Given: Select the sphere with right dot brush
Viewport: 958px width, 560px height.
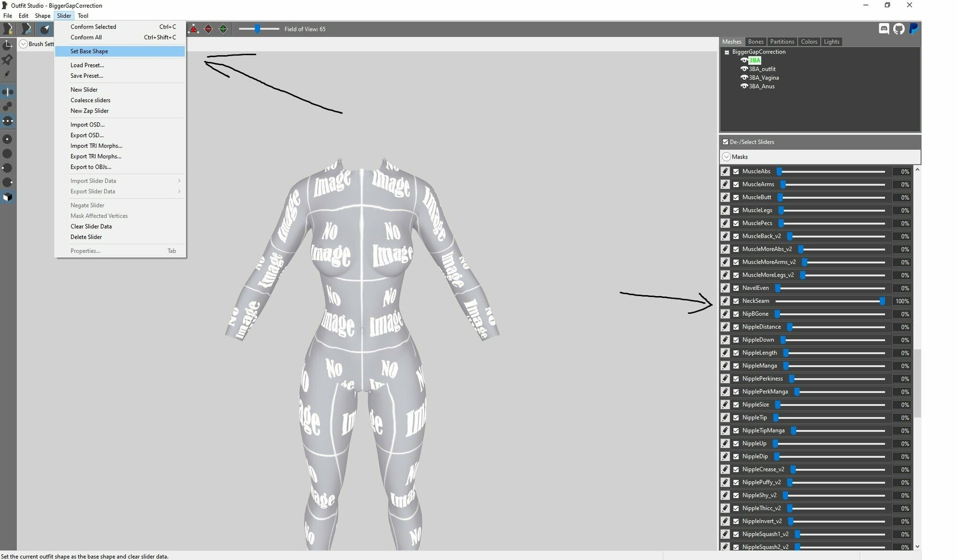Looking at the screenshot, I should pos(7,183).
